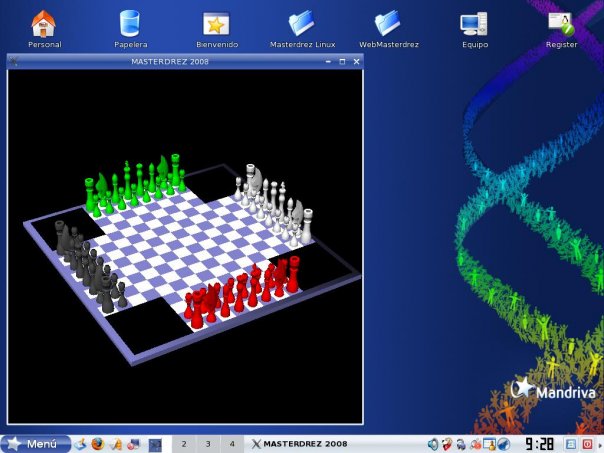Switch to virtual desktop 3
Image resolution: width=604 pixels, height=453 pixels.
pyautogui.click(x=208, y=444)
